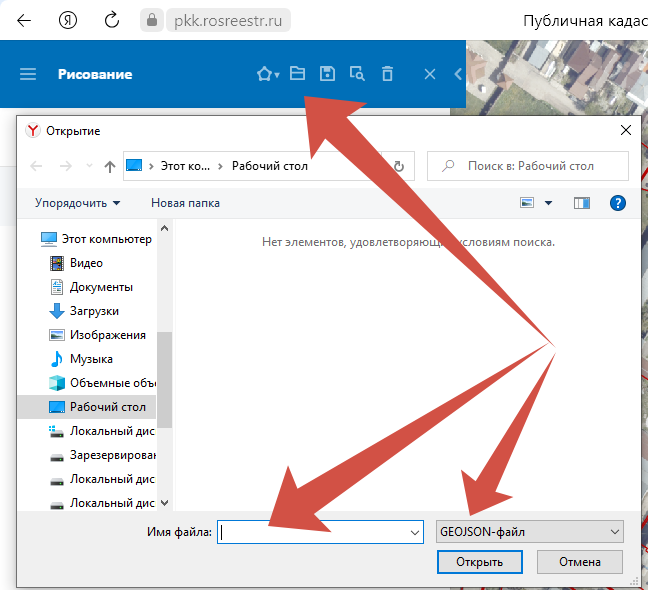Select Загрузки in the navigation tree

pos(94,311)
